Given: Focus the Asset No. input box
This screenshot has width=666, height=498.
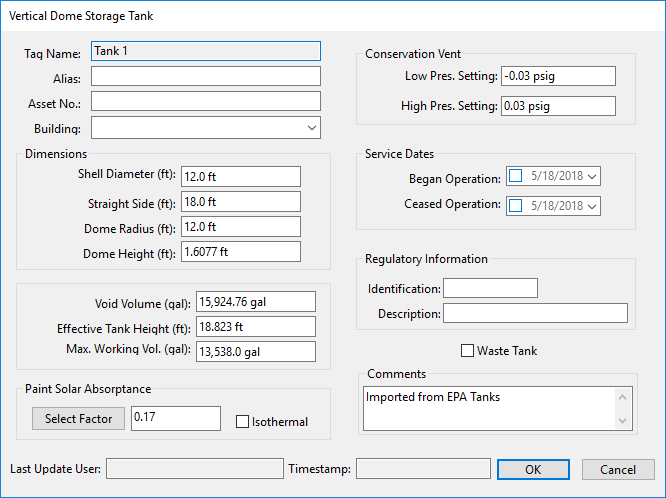Looking at the screenshot, I should tap(206, 102).
